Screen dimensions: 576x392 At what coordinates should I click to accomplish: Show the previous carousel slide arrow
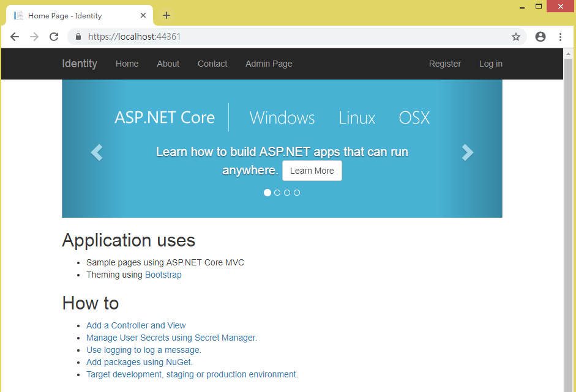(97, 152)
